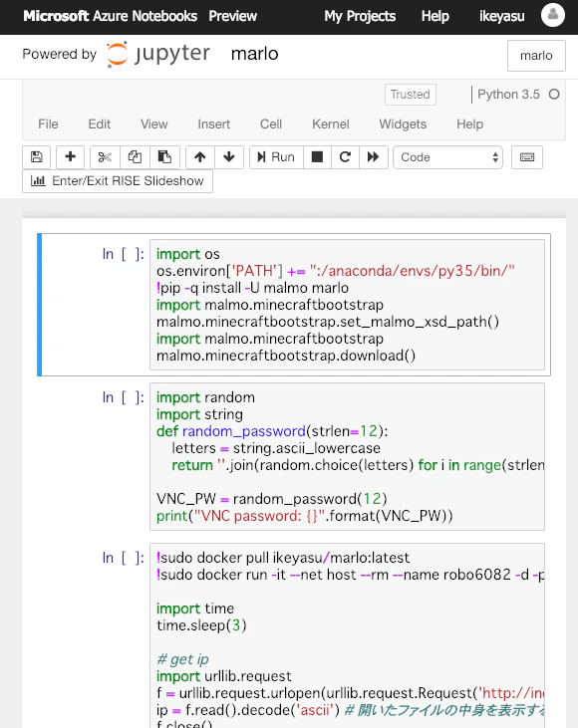Select the docker cell by its In [ ] prompt
Screen dimensions: 578x728
coord(124,558)
